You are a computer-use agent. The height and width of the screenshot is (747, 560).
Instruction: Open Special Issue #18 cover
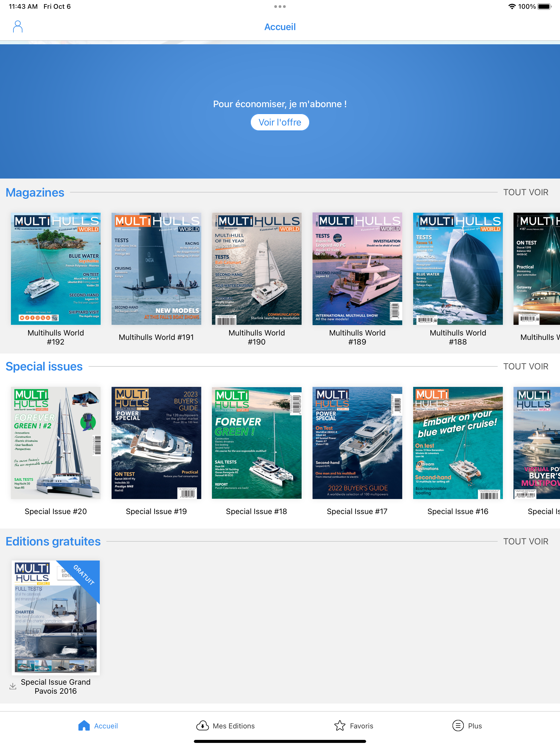[257, 443]
